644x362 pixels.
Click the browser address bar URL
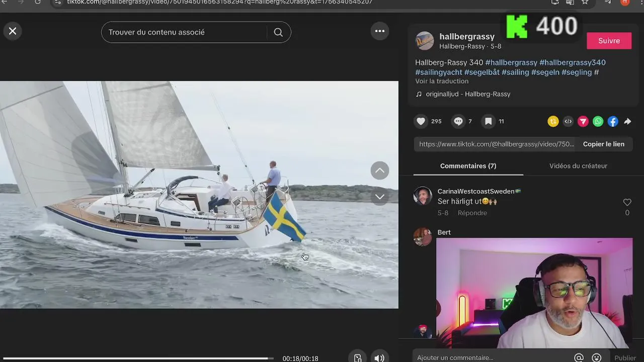[x=220, y=2]
